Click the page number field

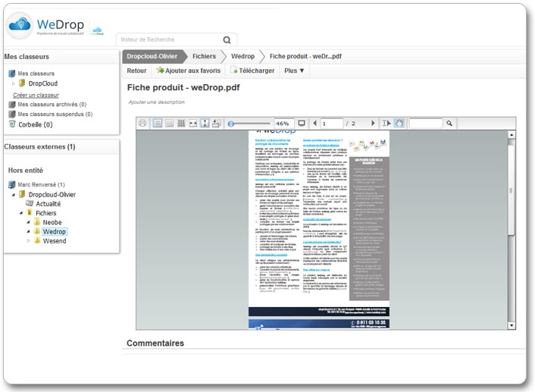[331, 124]
